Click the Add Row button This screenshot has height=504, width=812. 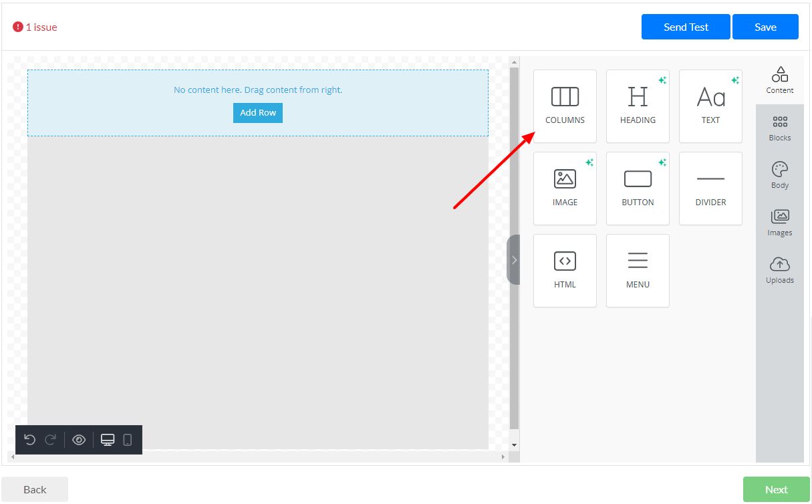click(x=258, y=113)
